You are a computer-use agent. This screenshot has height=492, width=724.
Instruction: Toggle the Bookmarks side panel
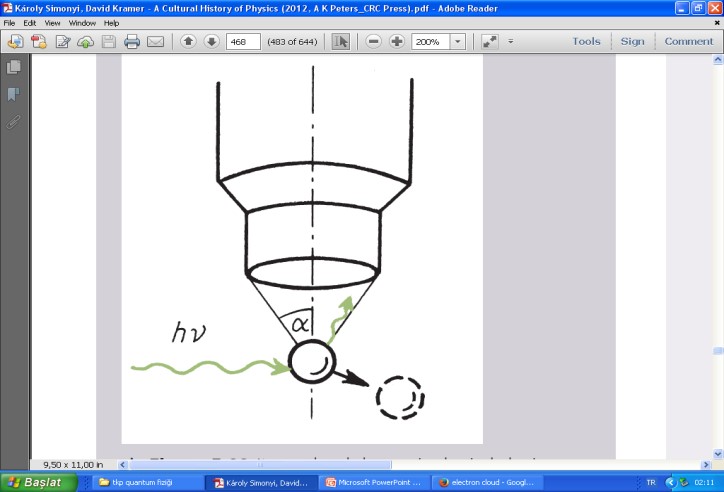click(14, 95)
